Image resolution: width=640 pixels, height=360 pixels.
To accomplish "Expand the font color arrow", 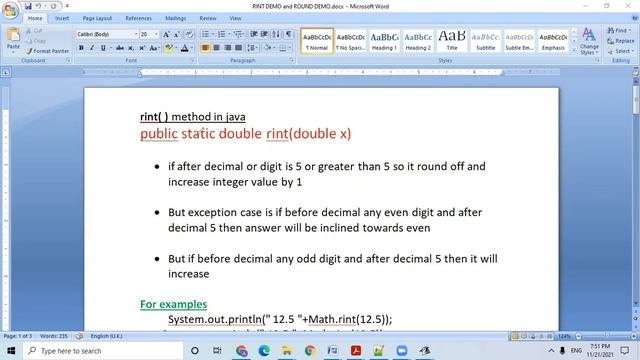I will coord(192,48).
